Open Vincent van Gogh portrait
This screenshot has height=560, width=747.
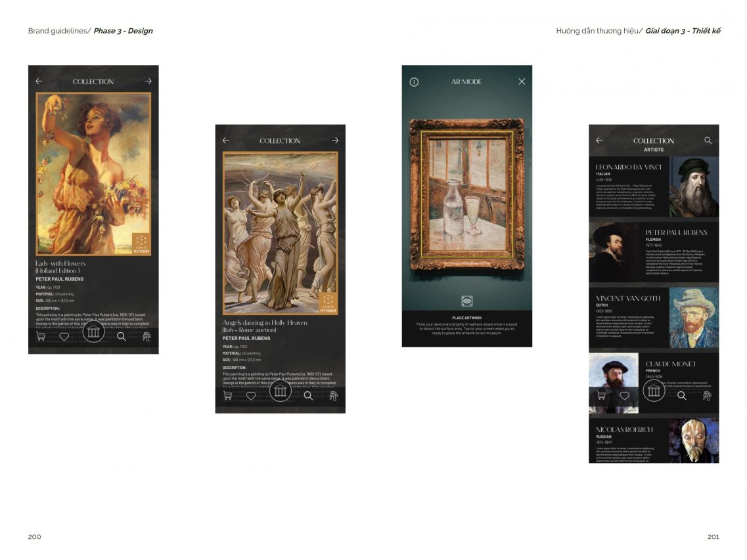(694, 318)
